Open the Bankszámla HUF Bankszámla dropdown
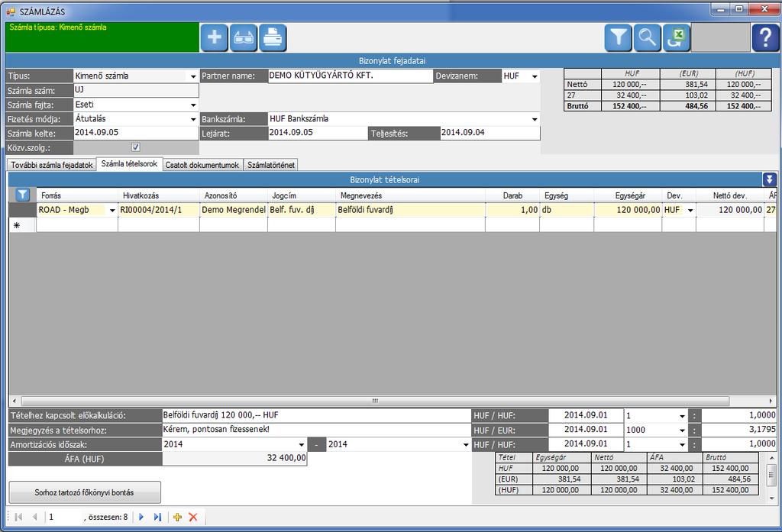Viewport: 782px width, 532px height. point(535,119)
